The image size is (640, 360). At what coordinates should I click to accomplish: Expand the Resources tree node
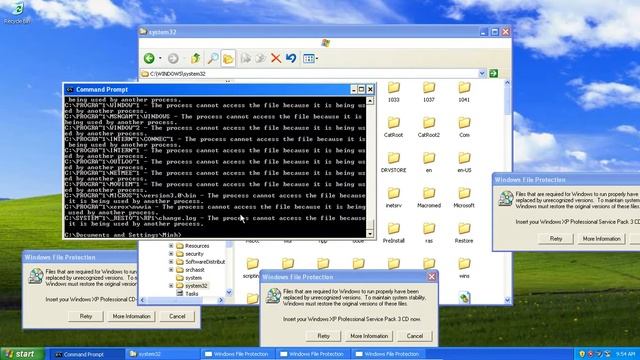pos(171,246)
